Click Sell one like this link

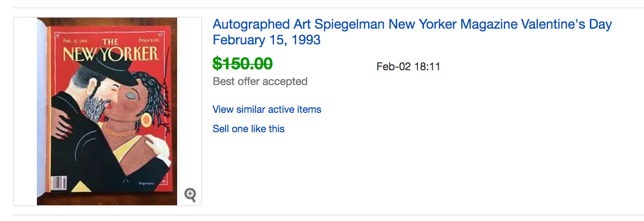pos(248,129)
